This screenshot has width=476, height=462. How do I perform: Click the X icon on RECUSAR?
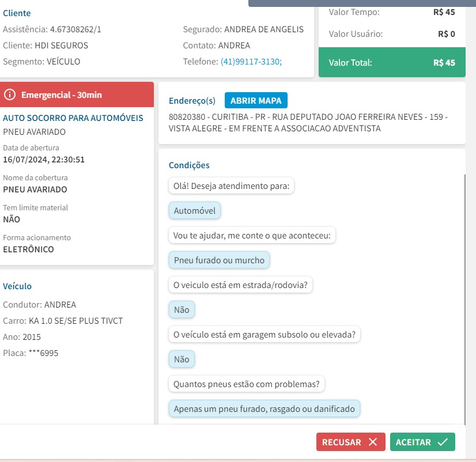click(x=373, y=442)
